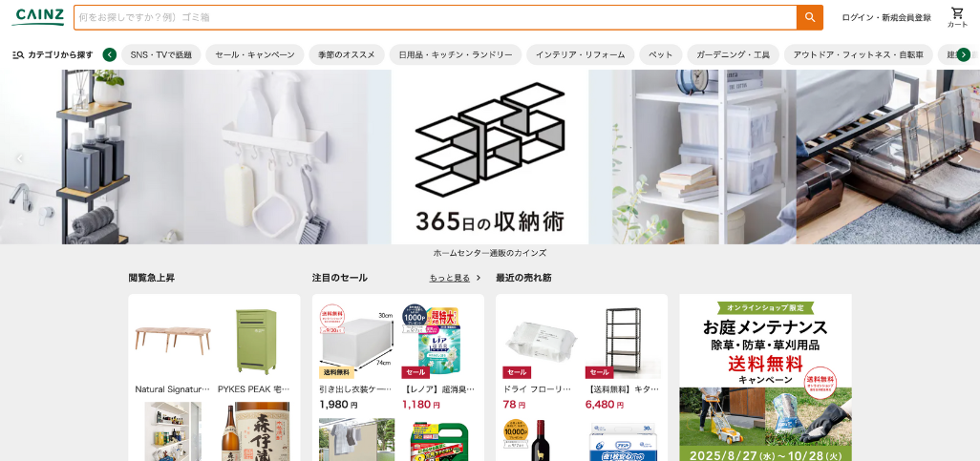Screen dimensions: 980x461
Task: Open ガーデニング・工具 category chip
Action: point(734,55)
